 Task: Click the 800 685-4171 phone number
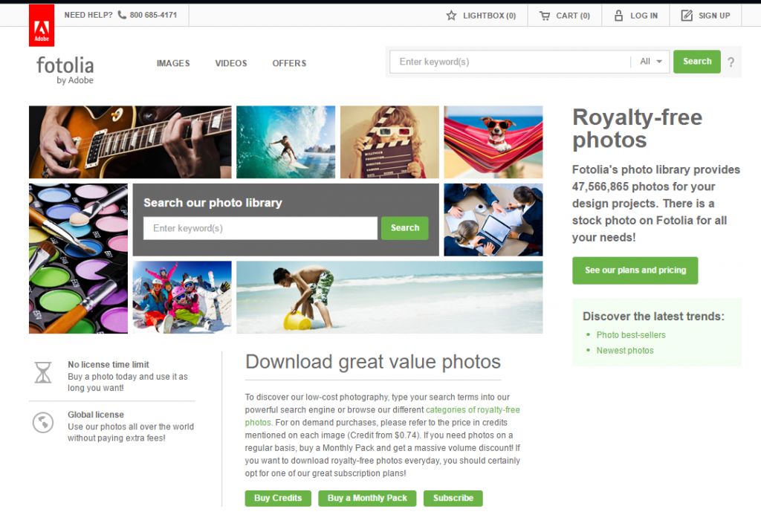[x=153, y=15]
